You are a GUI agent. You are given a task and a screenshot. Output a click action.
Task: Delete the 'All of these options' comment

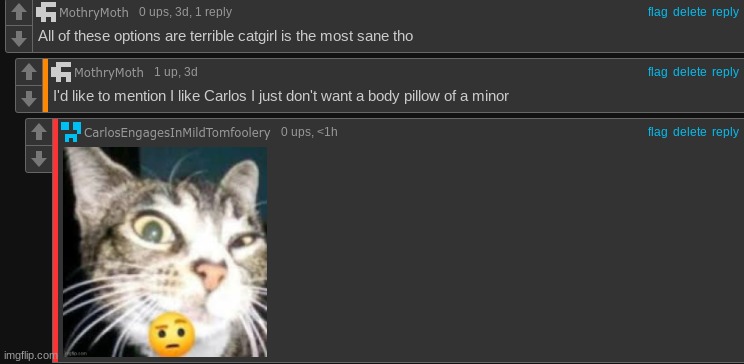click(689, 12)
